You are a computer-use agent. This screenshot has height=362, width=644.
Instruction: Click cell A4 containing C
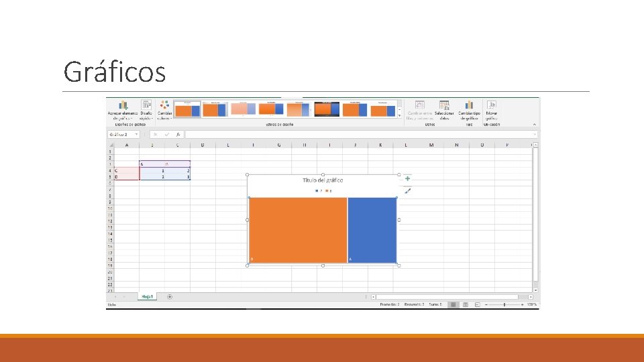[127, 170]
